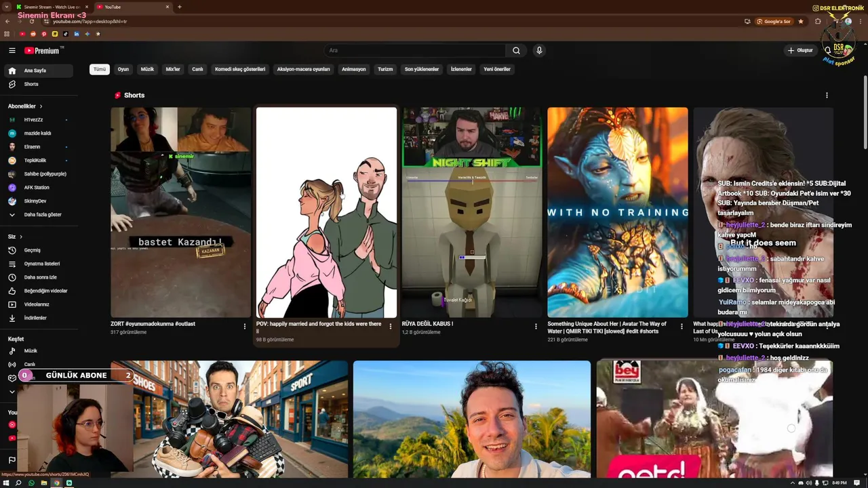Open Videolarınız in sidebar
868x488 pixels.
[38, 304]
